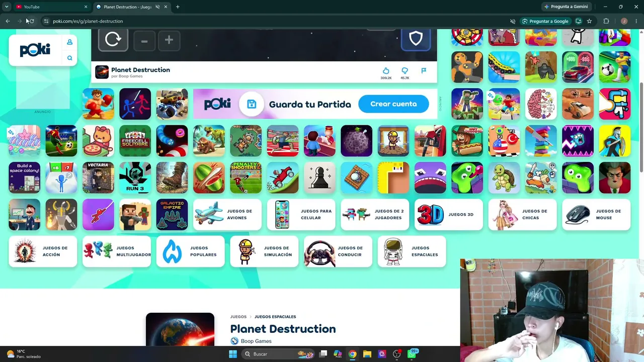The width and height of the screenshot is (644, 362).
Task: Open the Juegos Espaciales category card
Action: pos(412,251)
